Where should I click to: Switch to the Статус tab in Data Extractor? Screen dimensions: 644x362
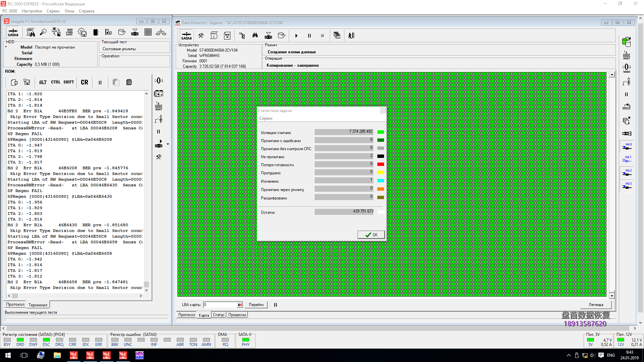point(219,315)
